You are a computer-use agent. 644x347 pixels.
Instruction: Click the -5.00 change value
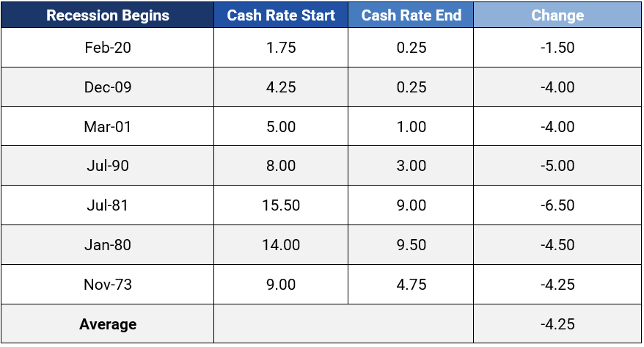[557, 167]
